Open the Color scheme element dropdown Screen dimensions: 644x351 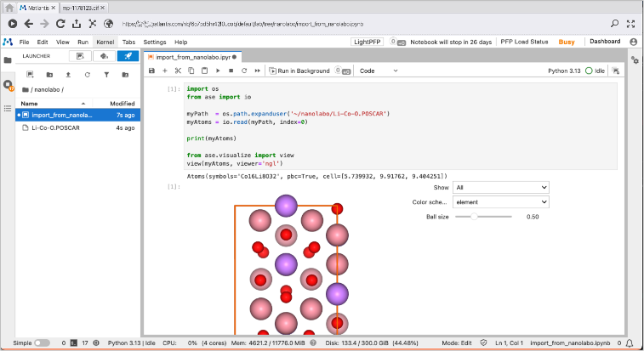(x=500, y=201)
